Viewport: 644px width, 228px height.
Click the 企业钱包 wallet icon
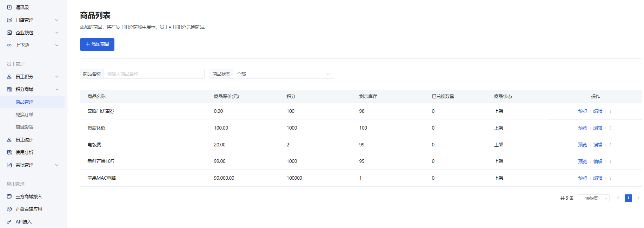point(9,33)
